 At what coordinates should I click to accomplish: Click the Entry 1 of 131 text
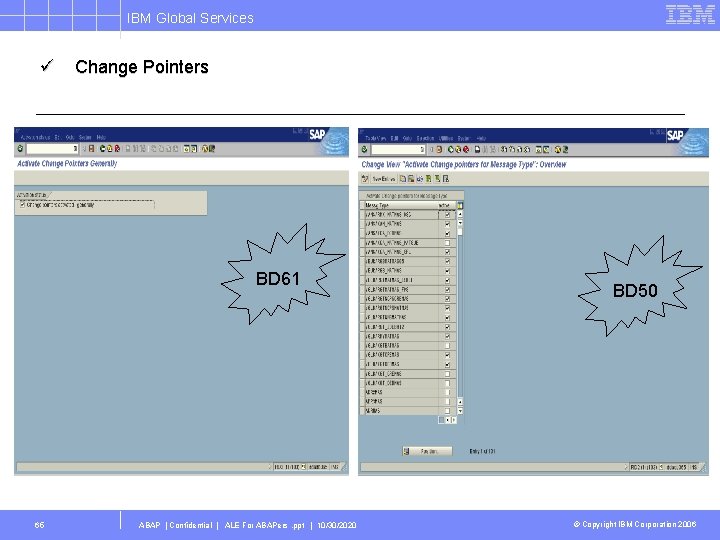click(482, 451)
